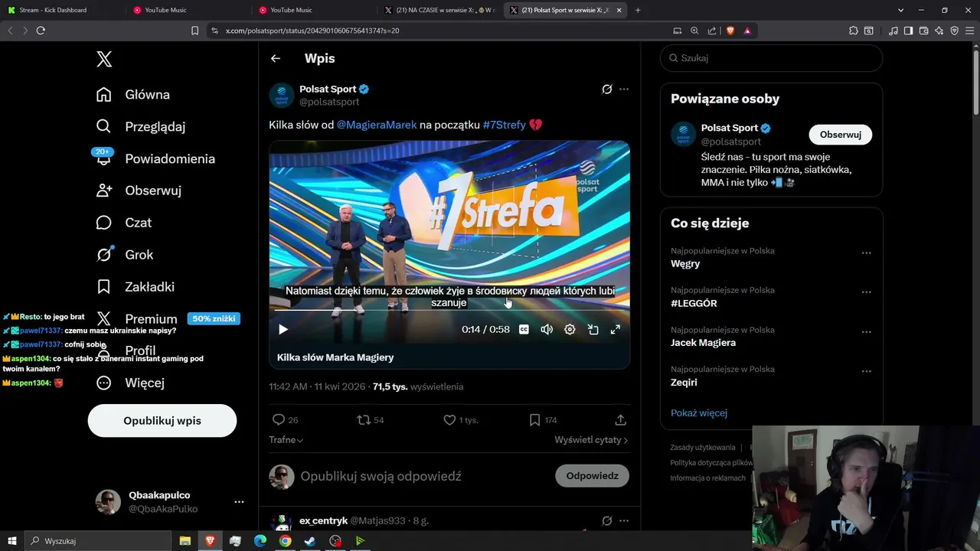
Task: Enter video fullscreen mode
Action: 615,329
